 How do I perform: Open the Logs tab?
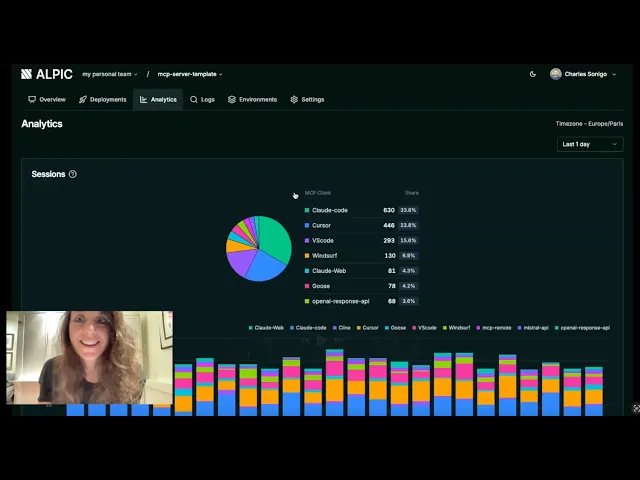(x=202, y=100)
